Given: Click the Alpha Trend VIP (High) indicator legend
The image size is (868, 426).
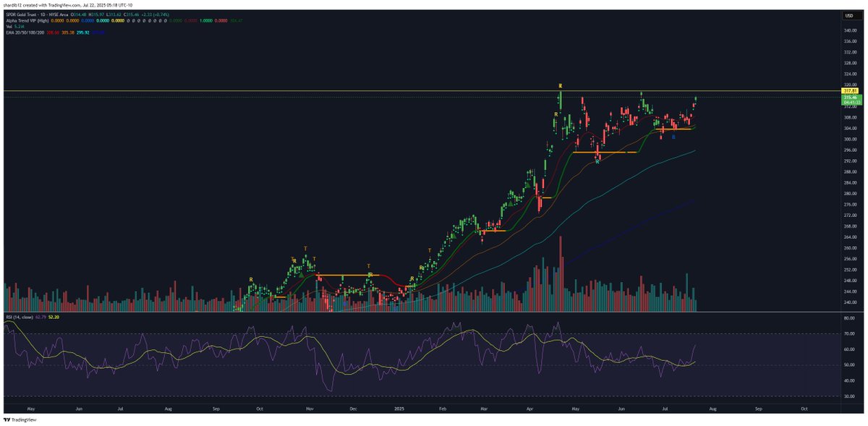Looking at the screenshot, I should pyautogui.click(x=27, y=20).
